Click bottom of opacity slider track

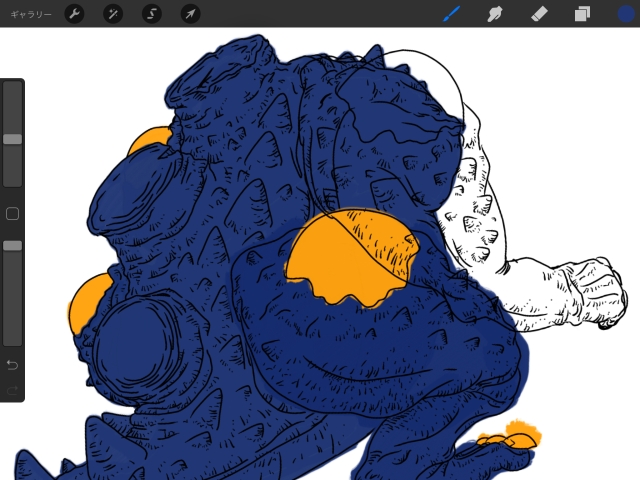coord(12,338)
